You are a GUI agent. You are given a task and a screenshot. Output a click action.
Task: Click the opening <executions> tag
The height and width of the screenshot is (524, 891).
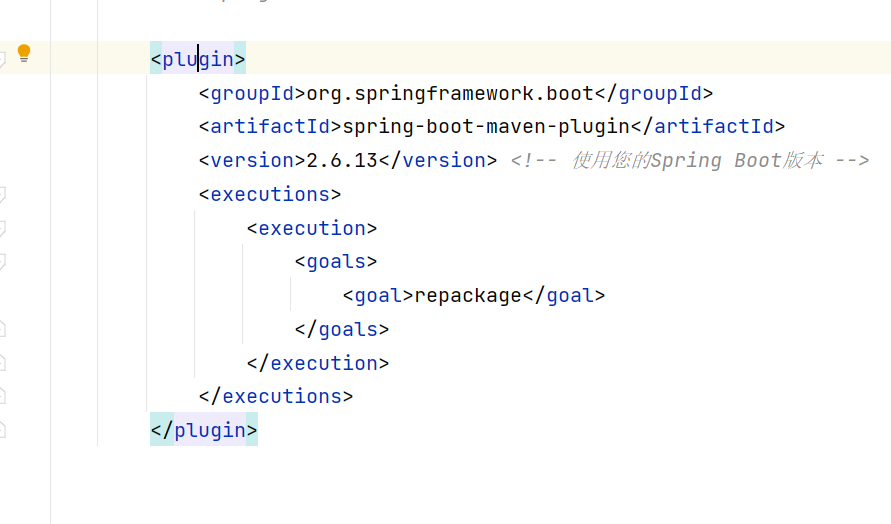tap(270, 194)
